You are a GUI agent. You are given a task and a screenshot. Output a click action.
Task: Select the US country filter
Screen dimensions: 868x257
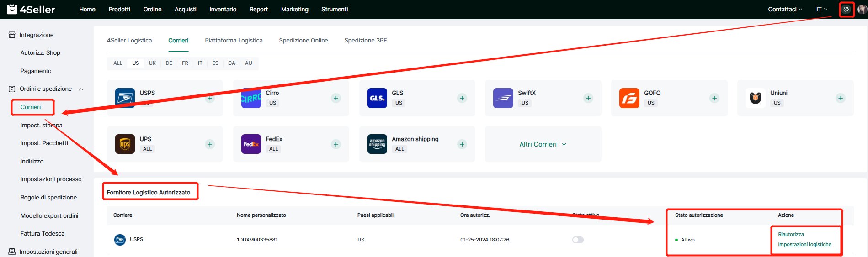[x=136, y=63]
